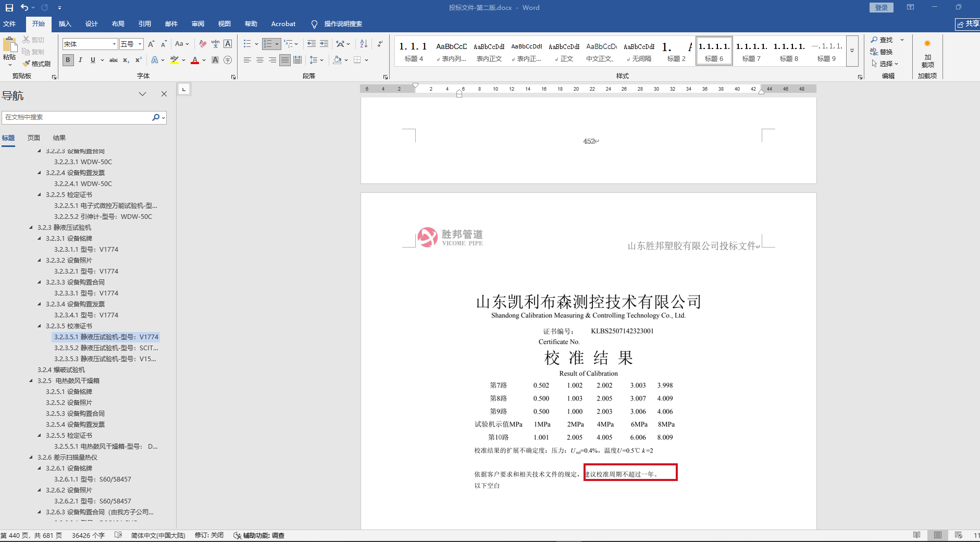
Task: Switch to Read Mode view in status bar
Action: [917, 535]
